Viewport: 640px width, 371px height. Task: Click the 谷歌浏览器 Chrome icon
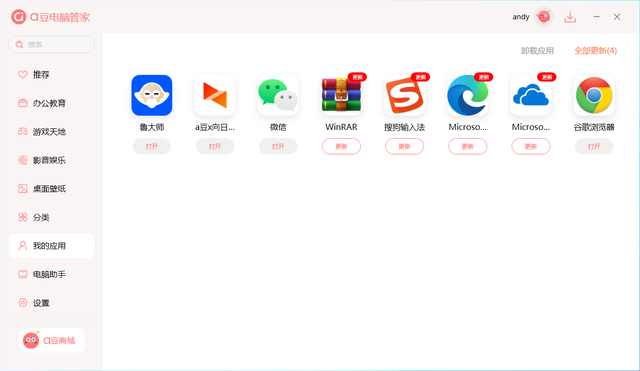click(x=594, y=95)
